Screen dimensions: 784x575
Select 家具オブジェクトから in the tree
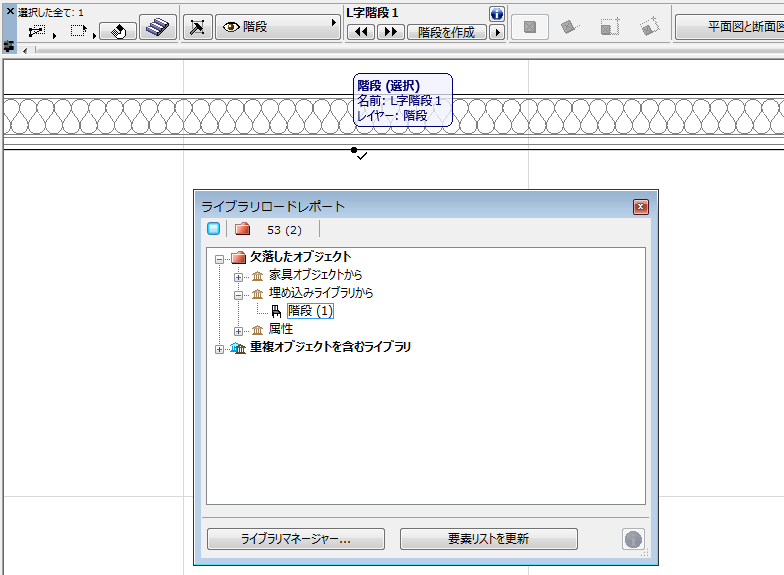[x=315, y=275]
